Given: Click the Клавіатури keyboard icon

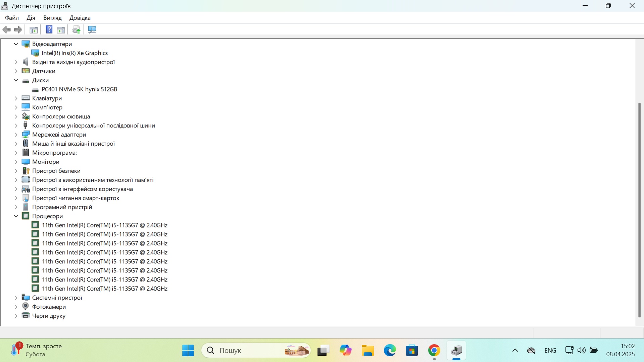Looking at the screenshot, I should click(x=26, y=98).
